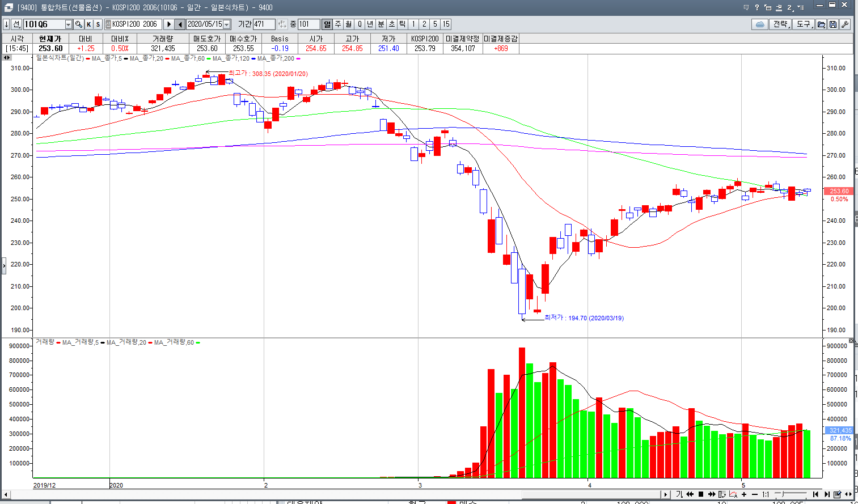Choose interval preset 2

coord(424,24)
